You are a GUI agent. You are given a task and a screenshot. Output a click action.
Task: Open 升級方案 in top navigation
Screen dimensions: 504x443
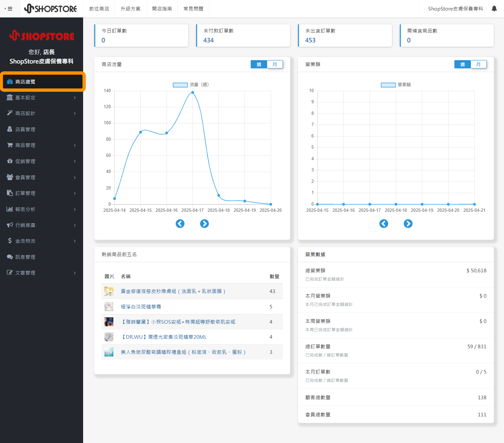point(130,9)
